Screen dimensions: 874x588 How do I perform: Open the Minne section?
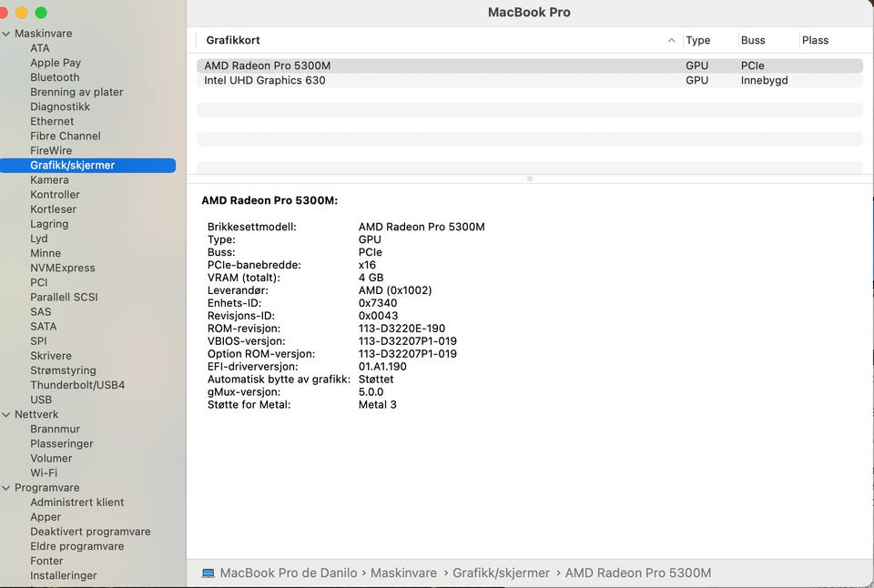click(46, 254)
